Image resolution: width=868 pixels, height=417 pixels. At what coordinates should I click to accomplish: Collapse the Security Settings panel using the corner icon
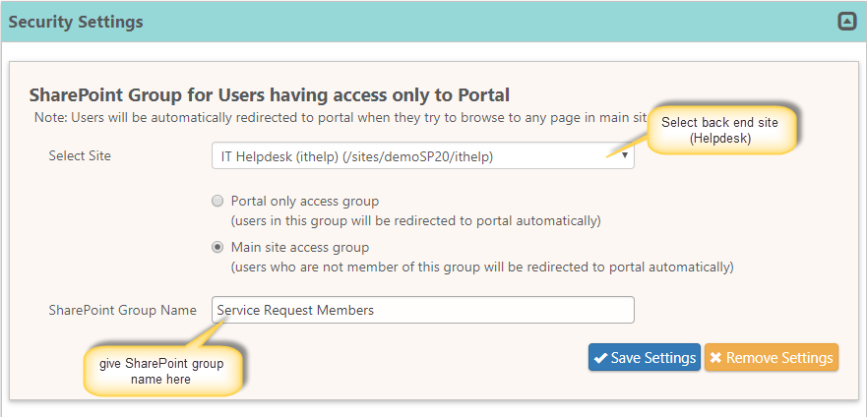click(846, 21)
